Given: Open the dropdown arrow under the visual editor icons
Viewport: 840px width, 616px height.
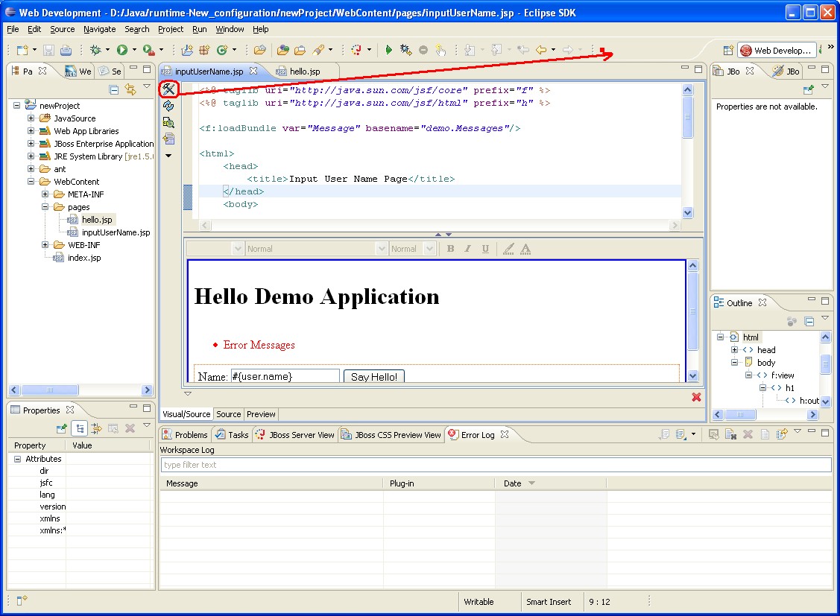Looking at the screenshot, I should 168,156.
